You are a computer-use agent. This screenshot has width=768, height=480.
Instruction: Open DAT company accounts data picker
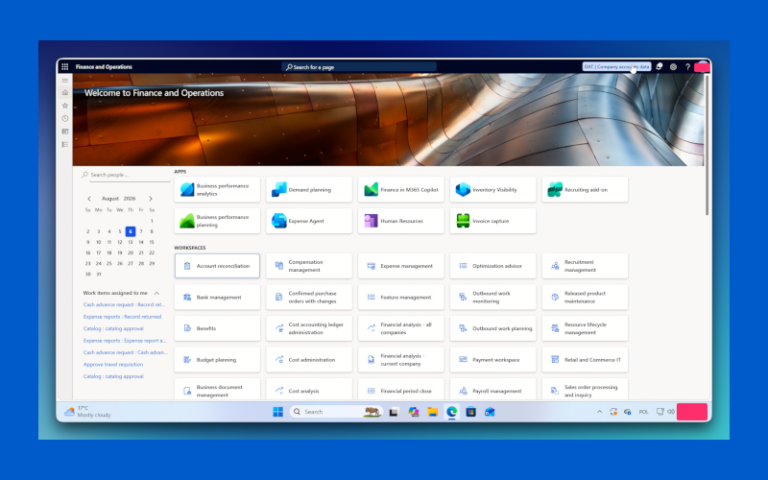coord(616,67)
